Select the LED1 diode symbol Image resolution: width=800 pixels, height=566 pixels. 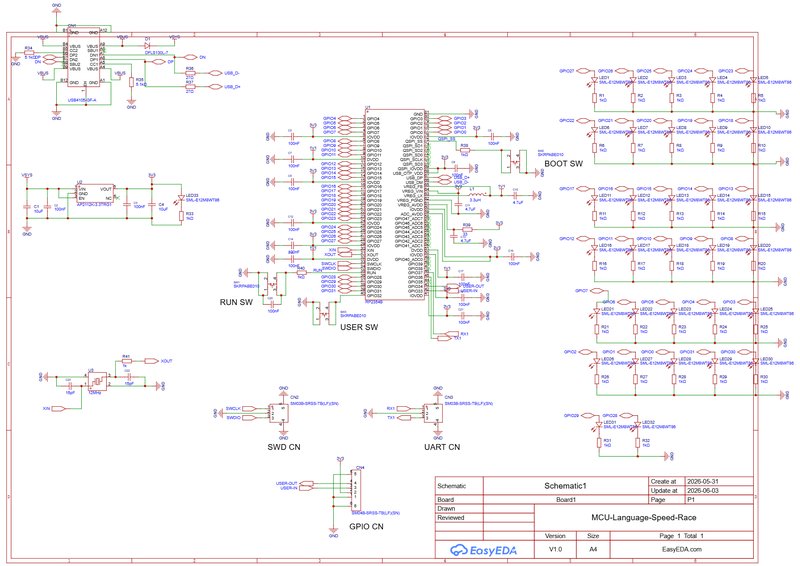594,81
